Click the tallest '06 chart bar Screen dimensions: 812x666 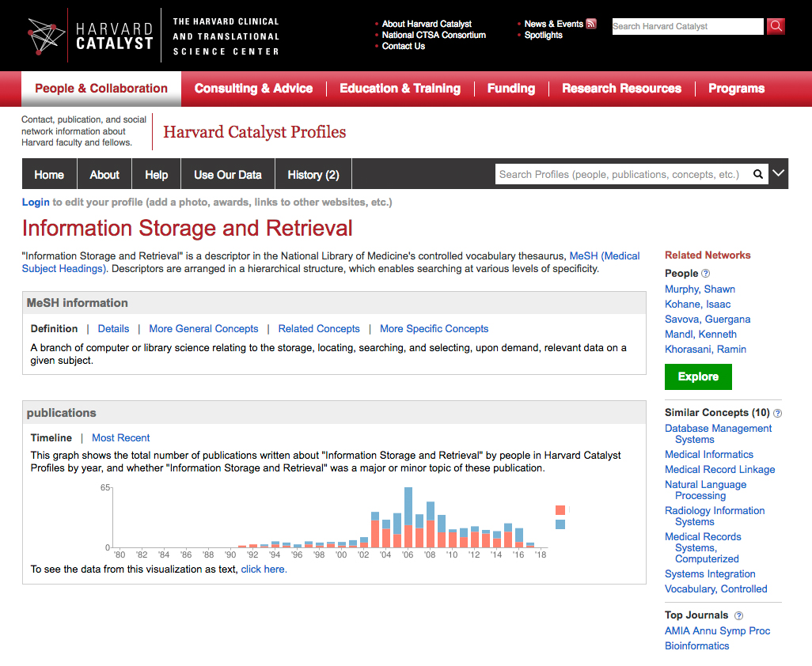point(408,517)
